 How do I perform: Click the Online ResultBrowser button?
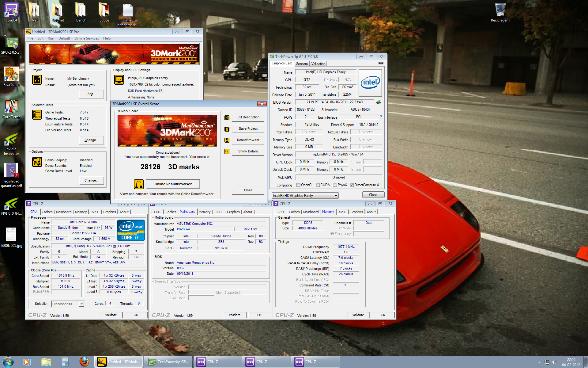[173, 184]
